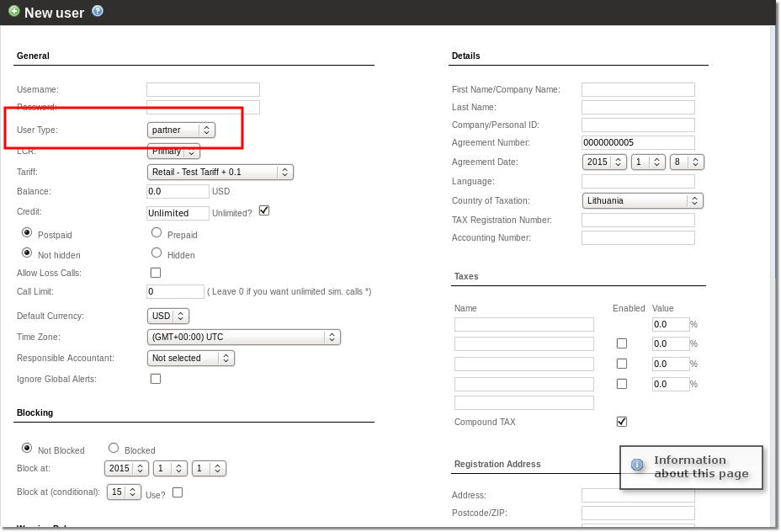Screen dimensions: 781x532
Task: Click the help icon beside New user
Action: tap(98, 12)
